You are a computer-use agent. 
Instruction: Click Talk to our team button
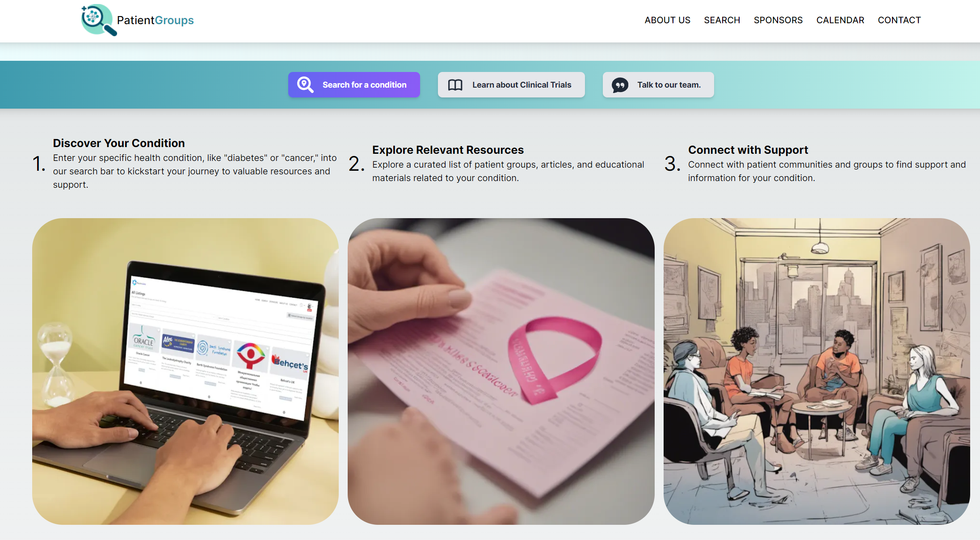pos(658,84)
